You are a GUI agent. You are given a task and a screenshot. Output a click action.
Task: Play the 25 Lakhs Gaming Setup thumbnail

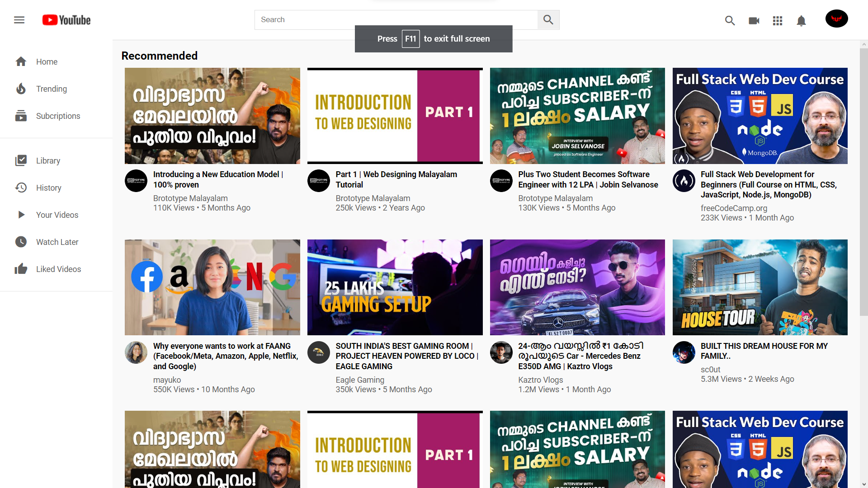[395, 287]
